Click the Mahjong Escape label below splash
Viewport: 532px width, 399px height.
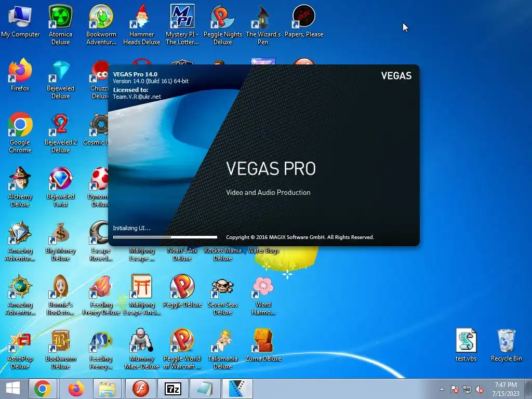141,254
